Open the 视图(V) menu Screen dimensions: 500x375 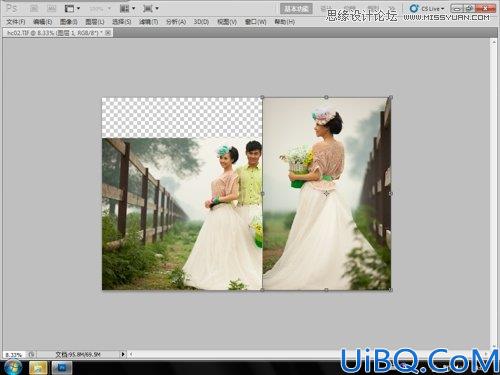(227, 22)
